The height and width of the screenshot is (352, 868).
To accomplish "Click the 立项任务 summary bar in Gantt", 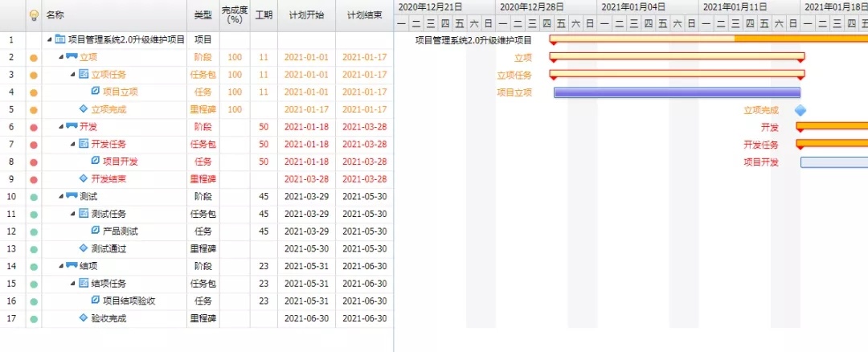I will pyautogui.click(x=677, y=74).
